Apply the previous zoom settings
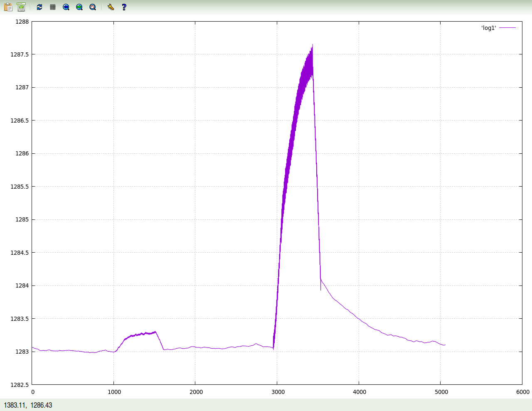The image size is (532, 411). pos(66,7)
